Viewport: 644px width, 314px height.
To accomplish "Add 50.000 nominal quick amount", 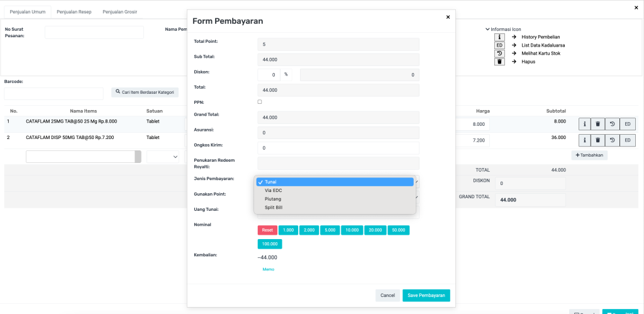I will (398, 230).
